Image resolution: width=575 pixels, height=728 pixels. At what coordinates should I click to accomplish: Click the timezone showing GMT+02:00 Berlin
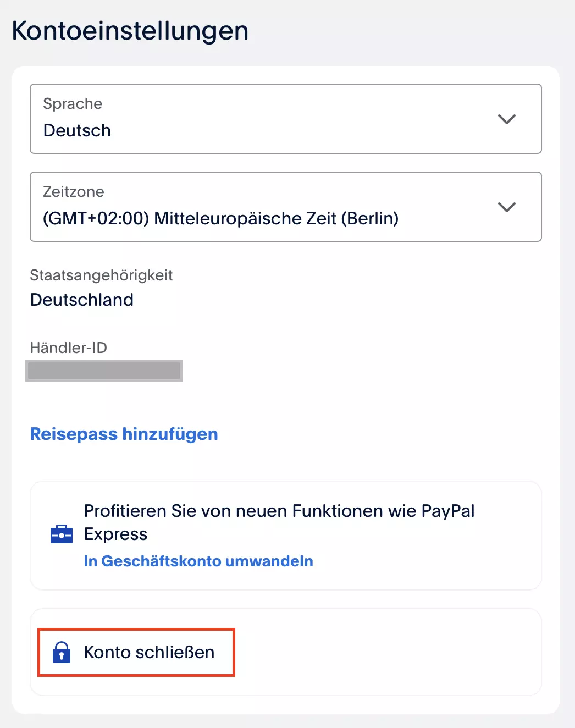(221, 218)
